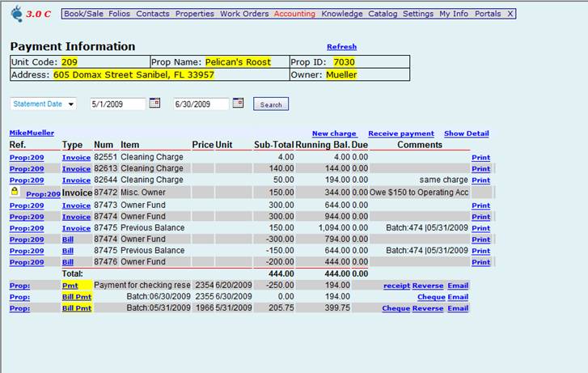Print bill 87475 Previous Balance
The width and height of the screenshot is (588, 373).
pyautogui.click(x=480, y=251)
